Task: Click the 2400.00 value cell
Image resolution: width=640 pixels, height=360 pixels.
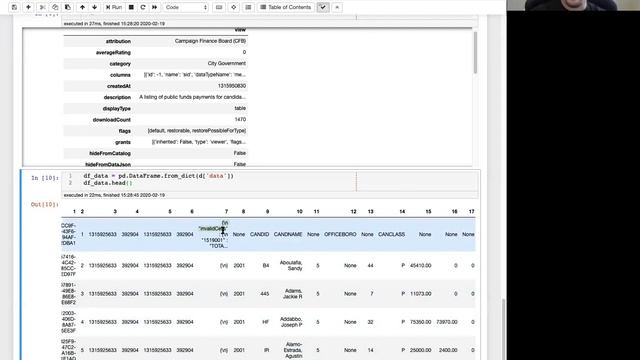Action: (x=448, y=350)
